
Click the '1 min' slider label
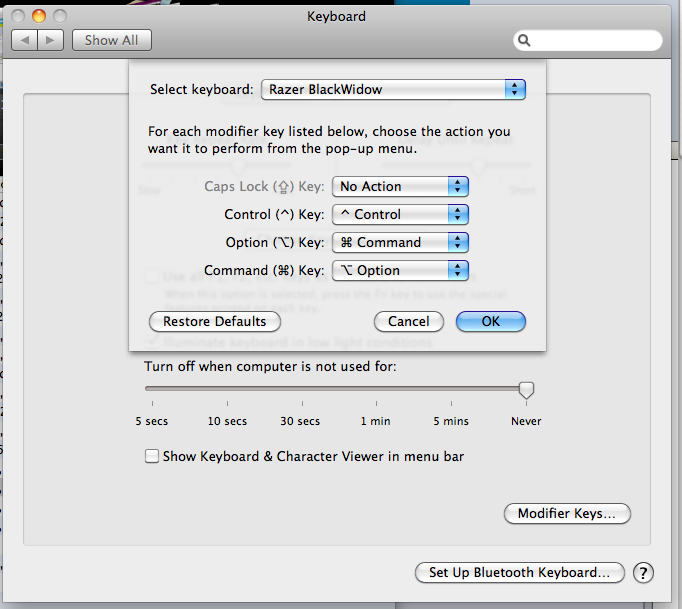click(375, 421)
